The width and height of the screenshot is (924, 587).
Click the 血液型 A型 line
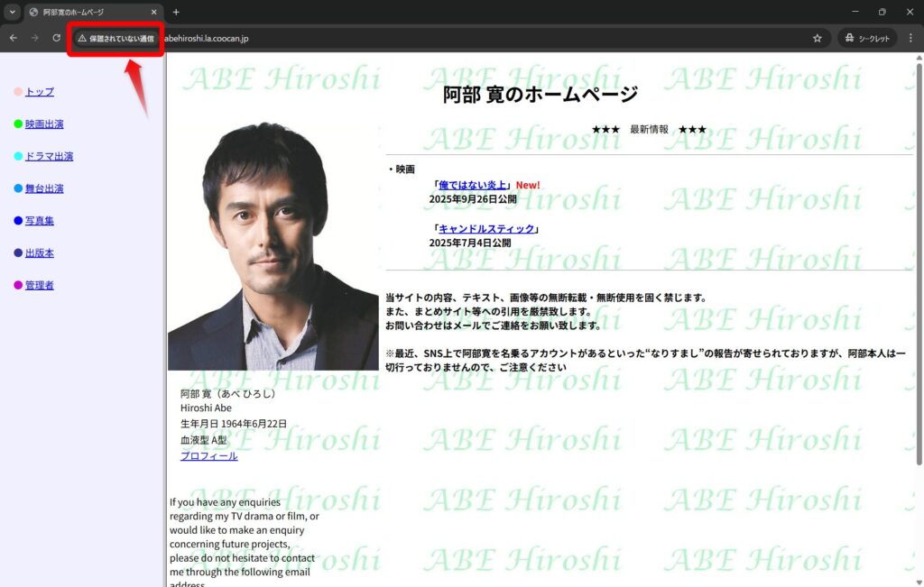tap(204, 440)
